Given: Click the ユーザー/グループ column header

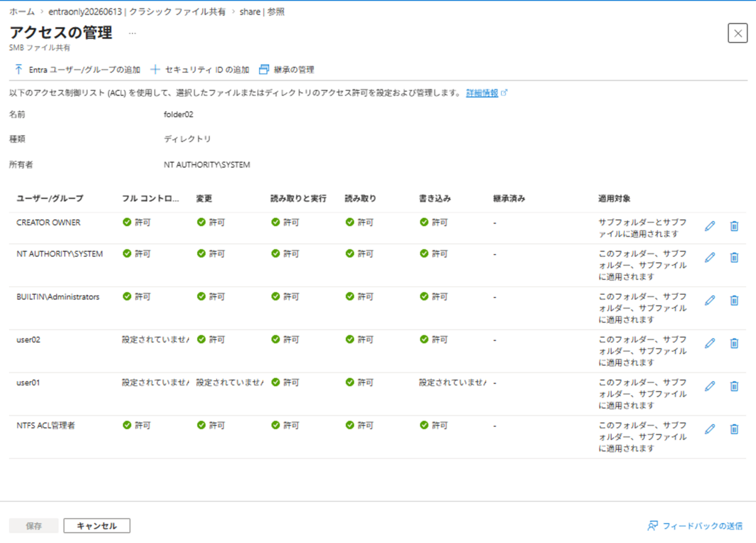Looking at the screenshot, I should (50, 198).
